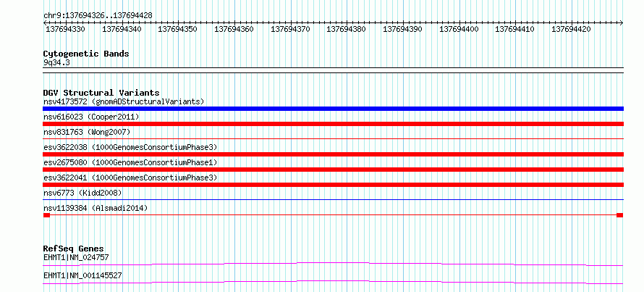This screenshot has height=292, width=644.
Task: Click ruler position 137694340
Action: 122,29
